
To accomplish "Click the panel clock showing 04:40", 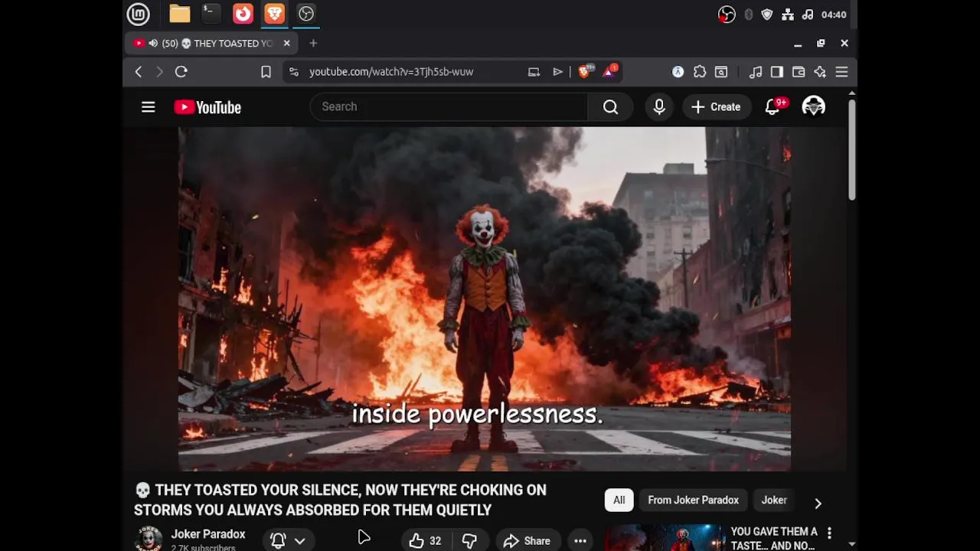I will pyautogui.click(x=834, y=15).
